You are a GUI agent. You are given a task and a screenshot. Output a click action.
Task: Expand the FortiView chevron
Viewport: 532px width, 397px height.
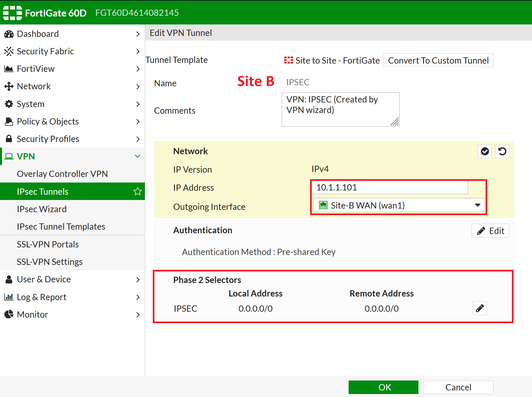click(x=138, y=69)
